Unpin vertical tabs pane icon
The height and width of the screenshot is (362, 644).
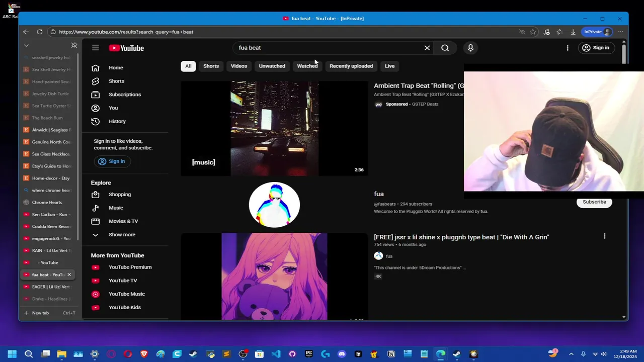[x=74, y=45]
